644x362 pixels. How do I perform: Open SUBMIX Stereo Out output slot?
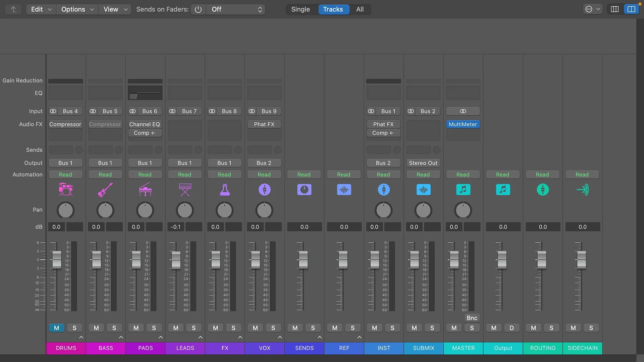[423, 163]
